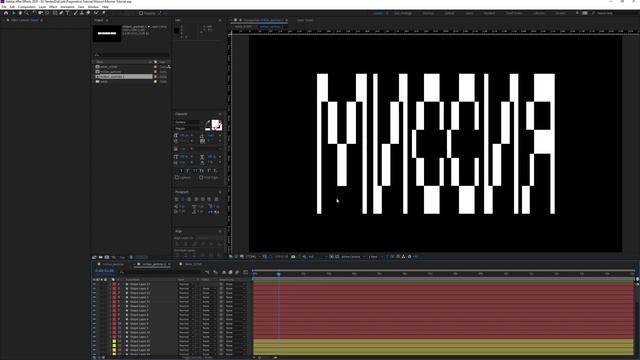Toggle Hide Shy Layers timeline switch
This screenshot has width=640, height=360.
tap(223, 272)
